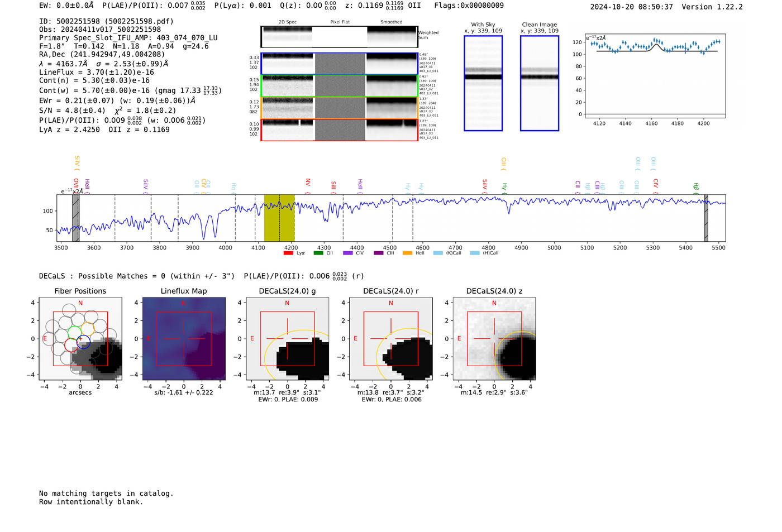Screen dimensions: 782x532
Task: Click the 'S/N = 4.8(±0.4)' value
Action: 72,111
